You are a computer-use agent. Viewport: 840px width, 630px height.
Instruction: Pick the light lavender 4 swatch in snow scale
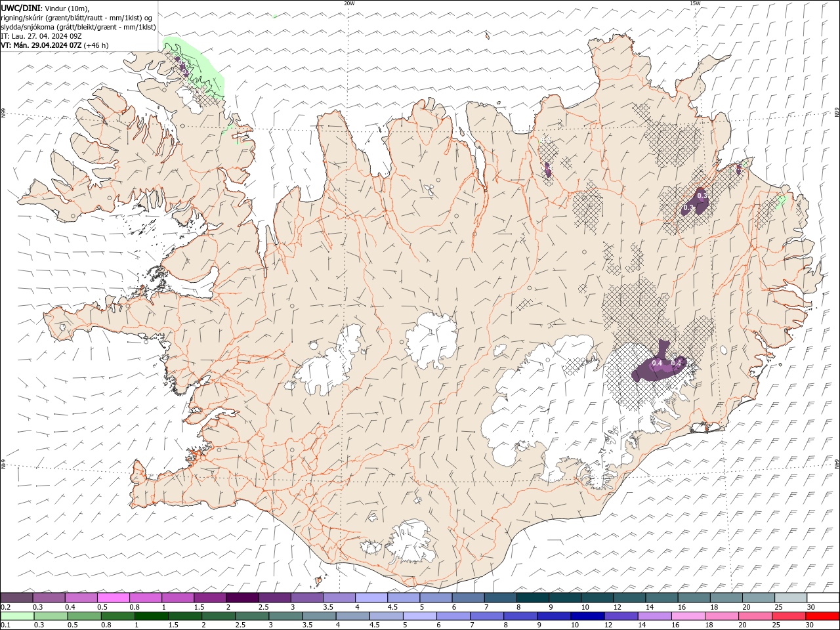click(x=371, y=598)
